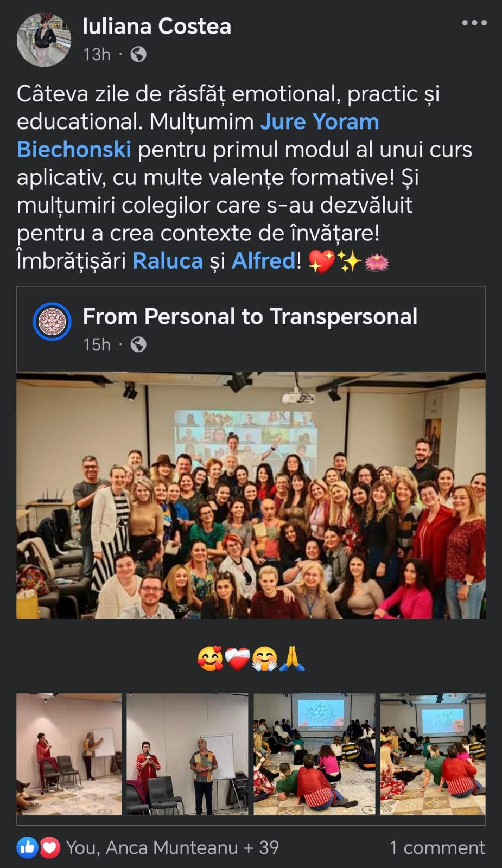The image size is (502, 868).
Task: Click the 13h post timestamp
Action: 97,54
